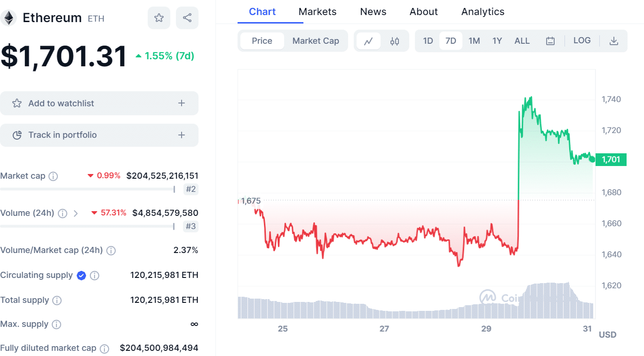Image resolution: width=644 pixels, height=356 pixels.
Task: Switch to line chart view icon
Action: point(368,41)
